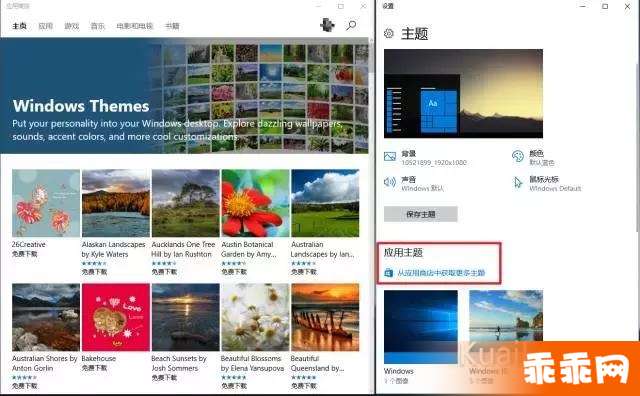This screenshot has height=396, width=640.
Task: Click the settings gear icon beside 主题
Action: (x=389, y=33)
